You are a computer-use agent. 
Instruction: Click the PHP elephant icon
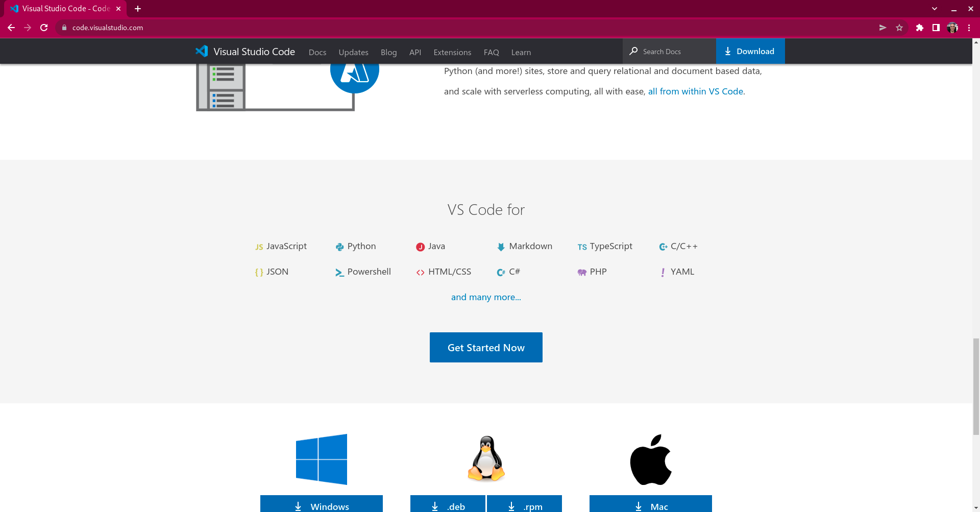[x=582, y=273]
